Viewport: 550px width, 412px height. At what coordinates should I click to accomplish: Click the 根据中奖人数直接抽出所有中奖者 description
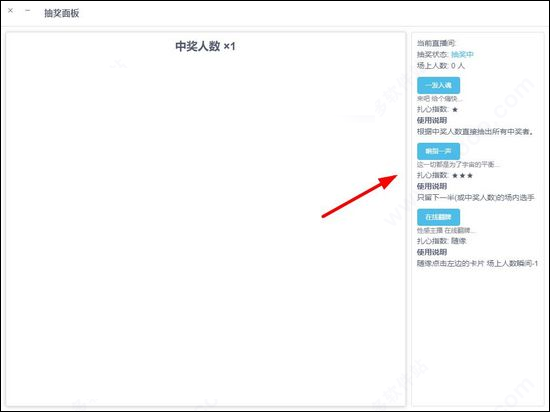point(476,131)
